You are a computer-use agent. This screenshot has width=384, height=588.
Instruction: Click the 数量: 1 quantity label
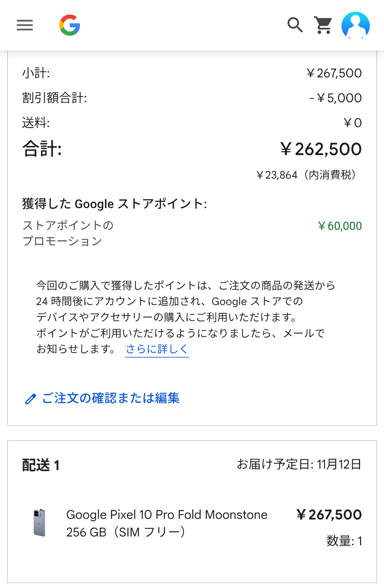pos(344,541)
